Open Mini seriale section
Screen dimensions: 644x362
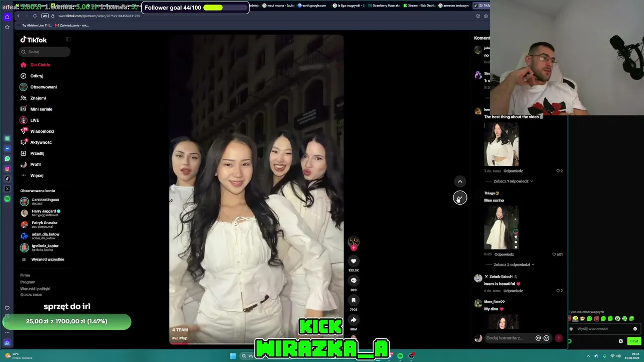pos(36,109)
